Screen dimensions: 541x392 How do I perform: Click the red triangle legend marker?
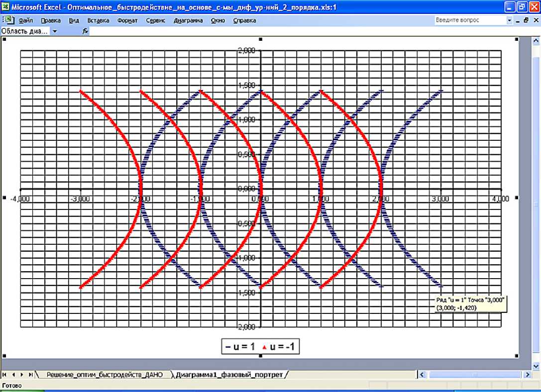coord(264,348)
